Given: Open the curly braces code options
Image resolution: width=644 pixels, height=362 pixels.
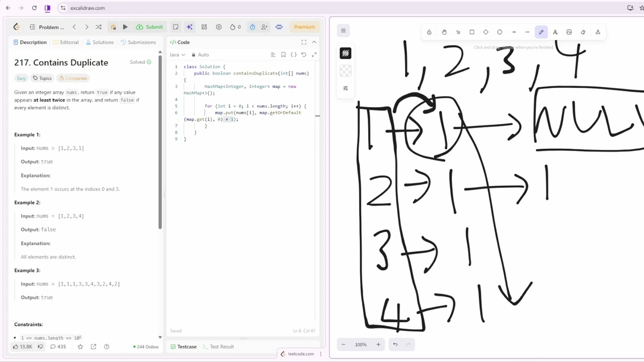Looking at the screenshot, I should [x=293, y=55].
